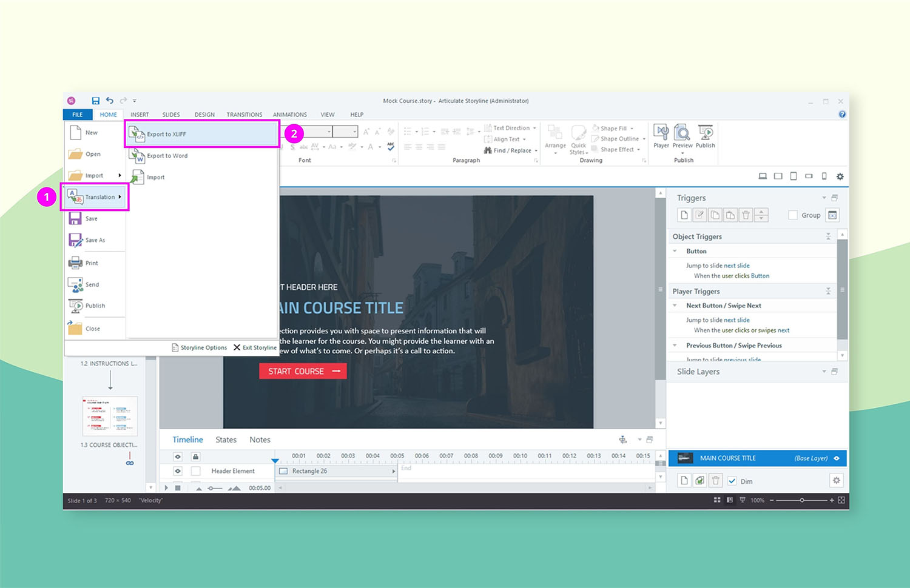Delete selected trigger using trash icon
This screenshot has height=588, width=910.
point(746,215)
